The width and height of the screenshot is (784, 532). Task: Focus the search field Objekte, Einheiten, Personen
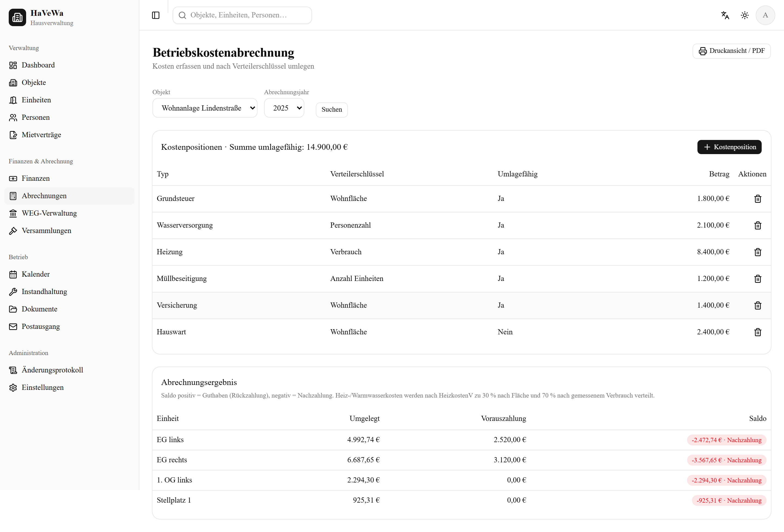(242, 15)
